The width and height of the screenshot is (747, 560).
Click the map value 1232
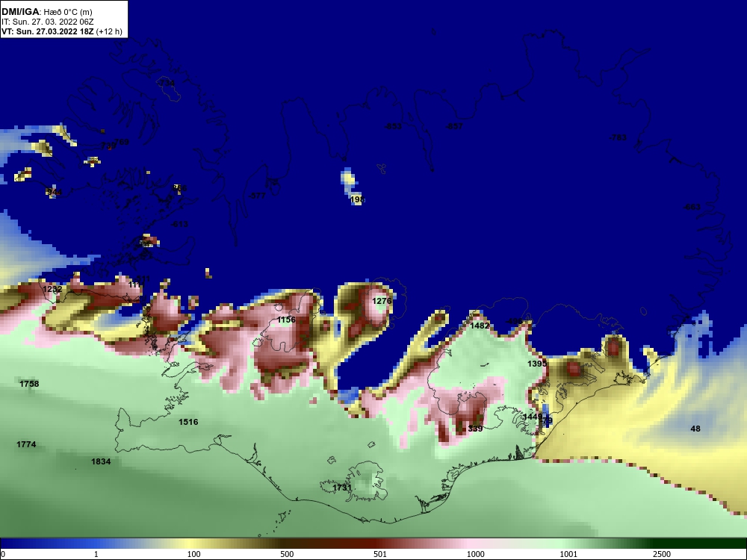tap(52, 289)
